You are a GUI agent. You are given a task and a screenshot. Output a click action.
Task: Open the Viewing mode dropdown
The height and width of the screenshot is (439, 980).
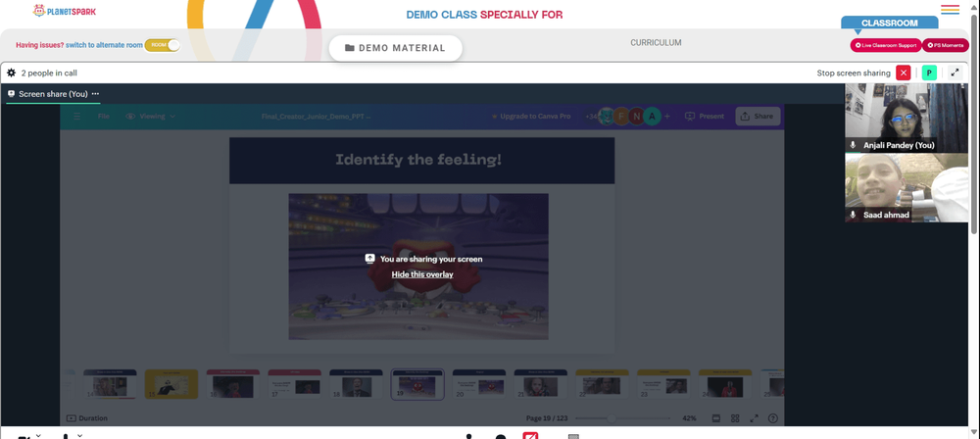click(x=151, y=117)
